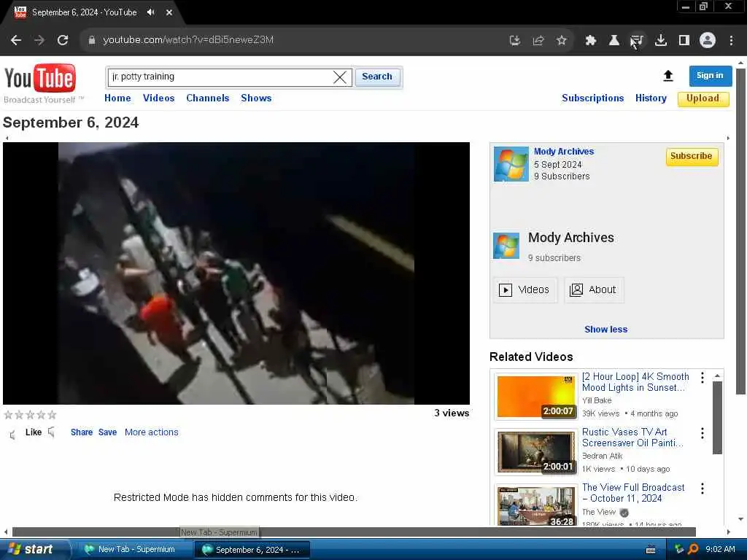Close the September 6, 2024 YouTube tab
The width and height of the screenshot is (747, 560).
point(169,12)
